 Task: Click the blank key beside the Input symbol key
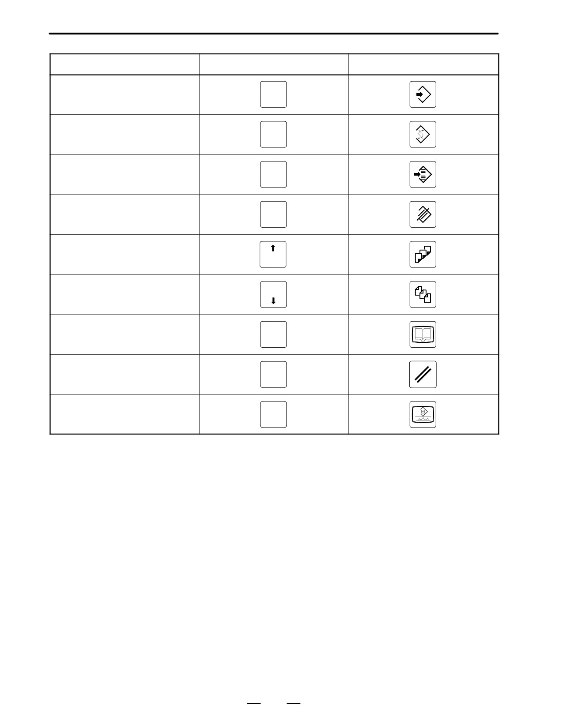(273, 94)
